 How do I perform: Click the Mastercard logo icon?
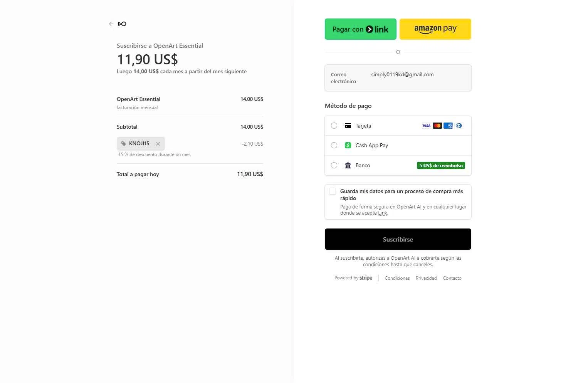[437, 126]
